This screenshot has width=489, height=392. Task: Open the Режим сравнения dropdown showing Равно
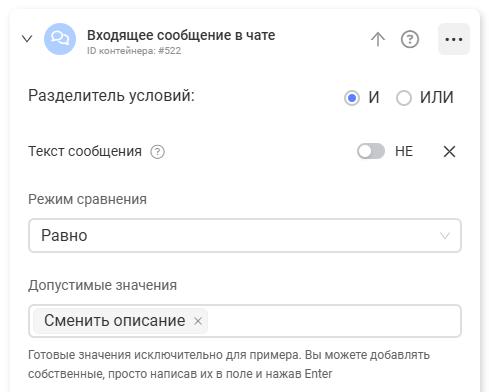(245, 235)
